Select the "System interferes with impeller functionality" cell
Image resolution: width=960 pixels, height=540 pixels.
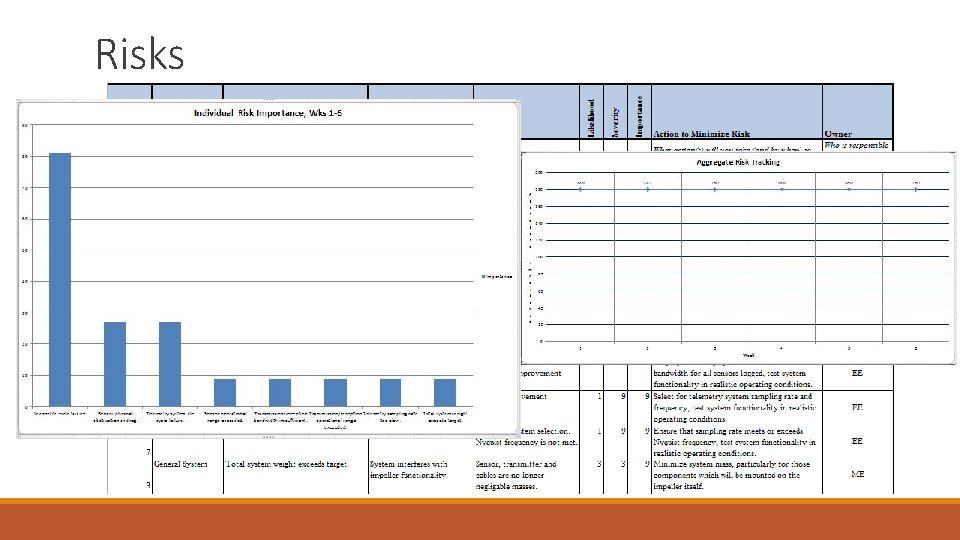click(x=408, y=470)
